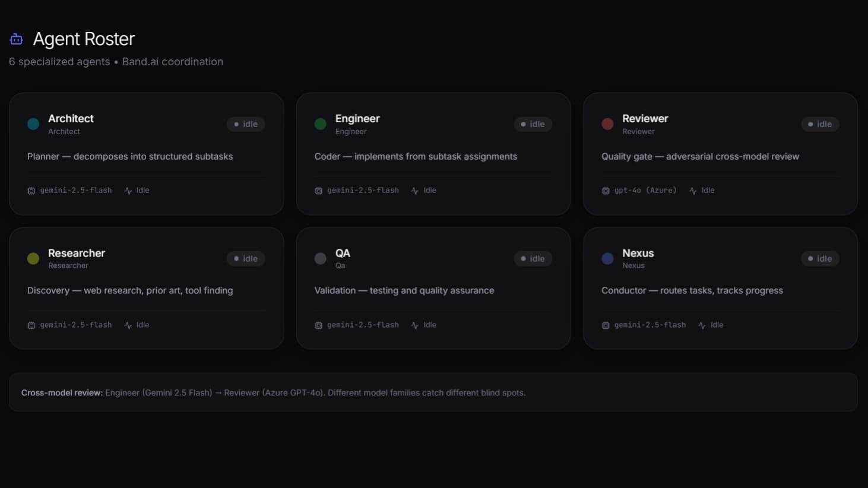The width and height of the screenshot is (868, 488).
Task: Click the chip icon in QA card
Action: click(318, 325)
